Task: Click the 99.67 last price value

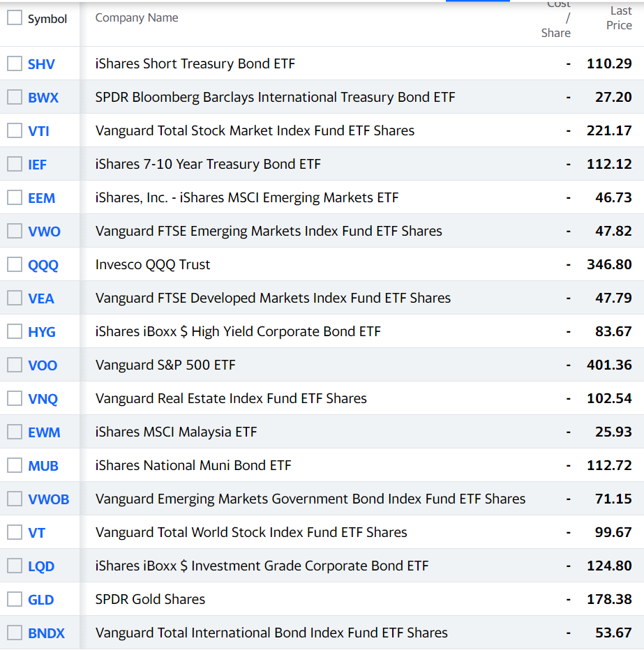Action: tap(613, 532)
